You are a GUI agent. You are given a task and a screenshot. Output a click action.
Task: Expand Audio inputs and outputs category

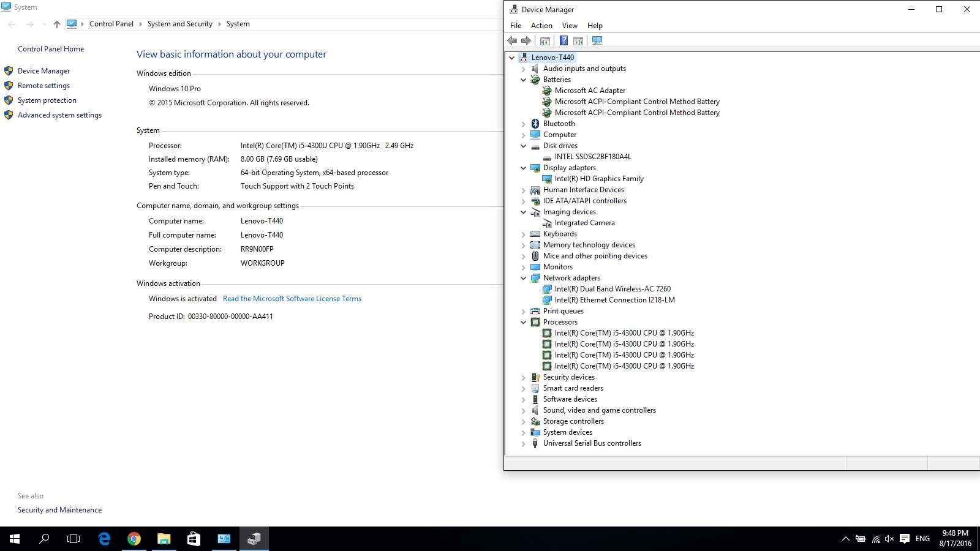click(x=524, y=69)
